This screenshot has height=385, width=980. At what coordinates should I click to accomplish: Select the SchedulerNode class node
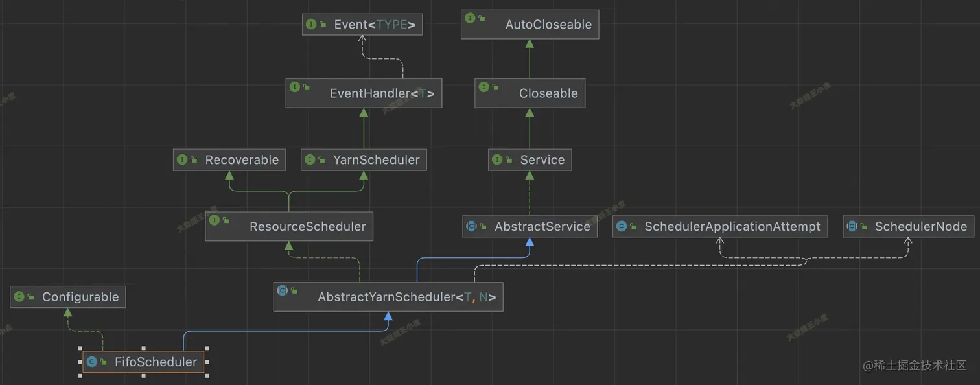point(908,226)
